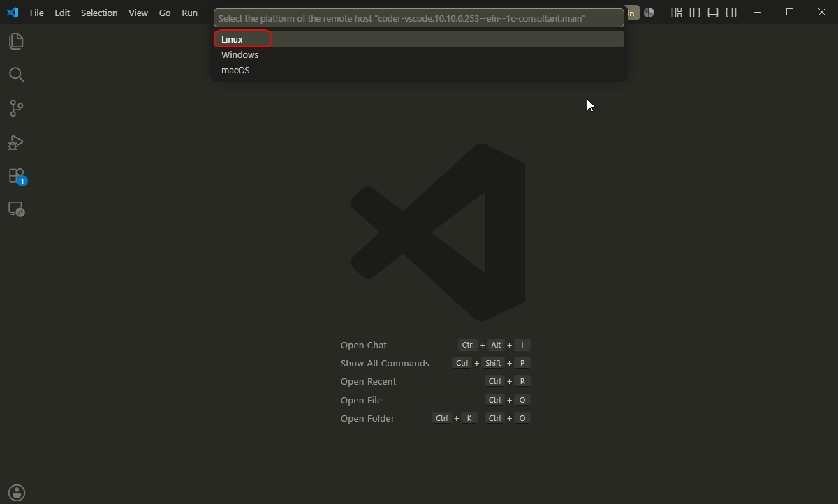The image size is (838, 504).
Task: Open the Run menu
Action: (189, 13)
